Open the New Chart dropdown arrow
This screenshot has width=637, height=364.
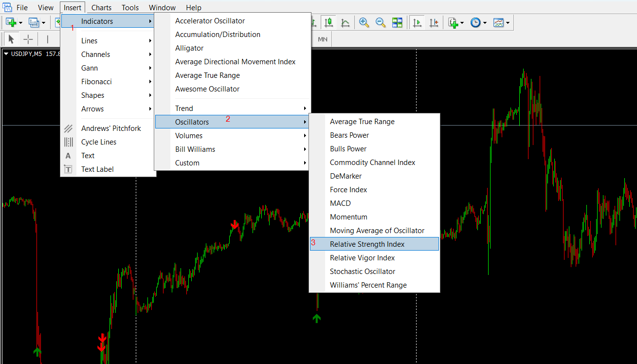[20, 22]
